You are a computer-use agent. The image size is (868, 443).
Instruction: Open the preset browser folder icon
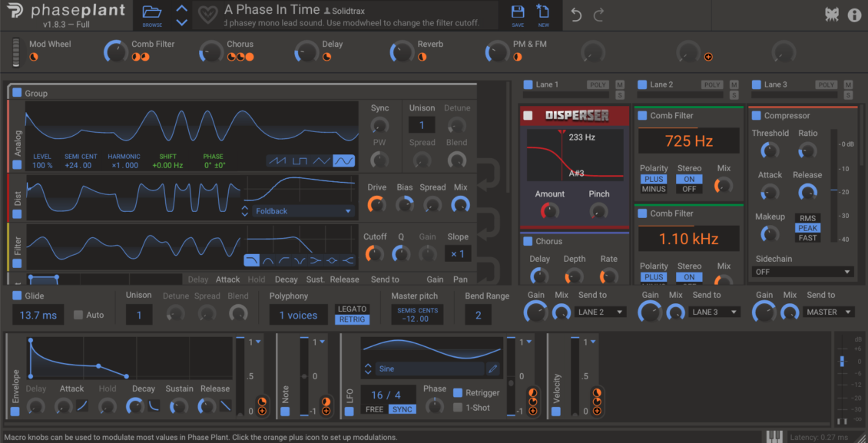click(x=151, y=12)
